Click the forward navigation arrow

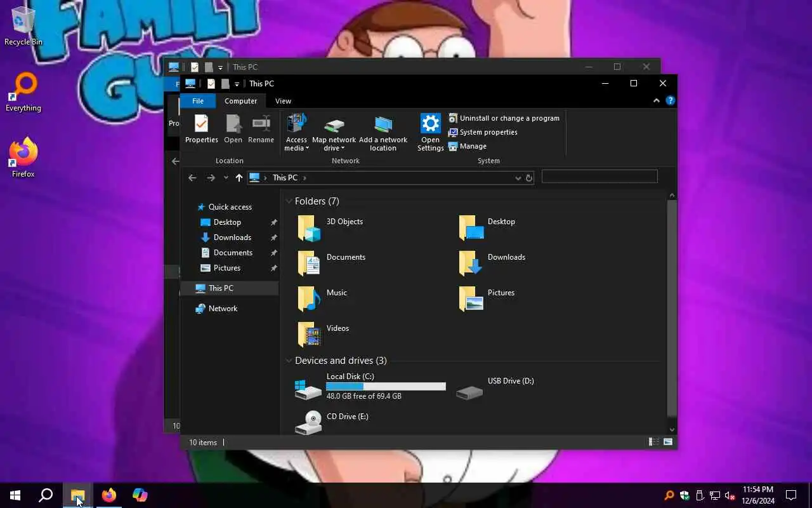click(211, 178)
